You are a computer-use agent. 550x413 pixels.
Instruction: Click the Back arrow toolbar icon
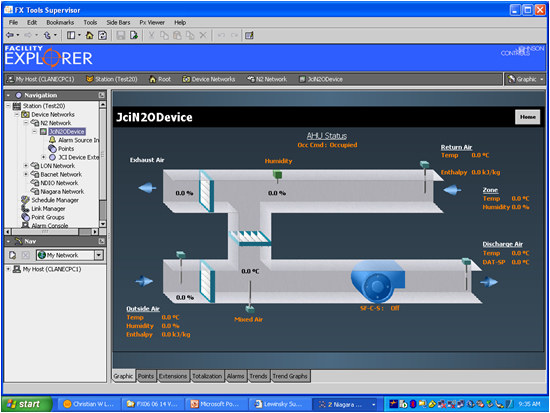click(10, 35)
